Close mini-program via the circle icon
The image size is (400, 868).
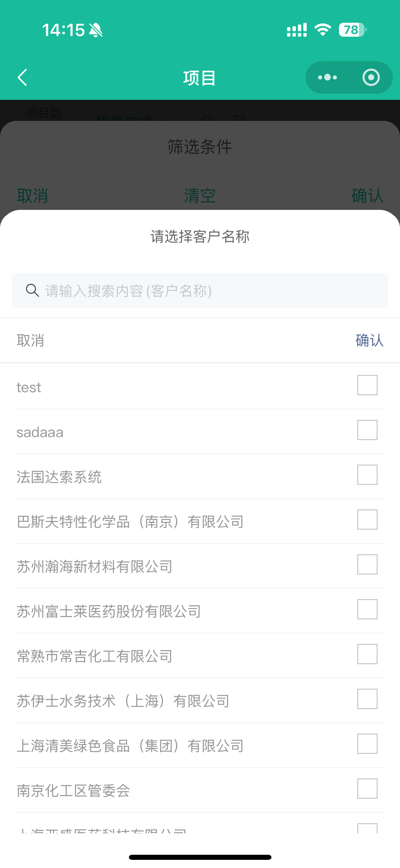pos(371,78)
